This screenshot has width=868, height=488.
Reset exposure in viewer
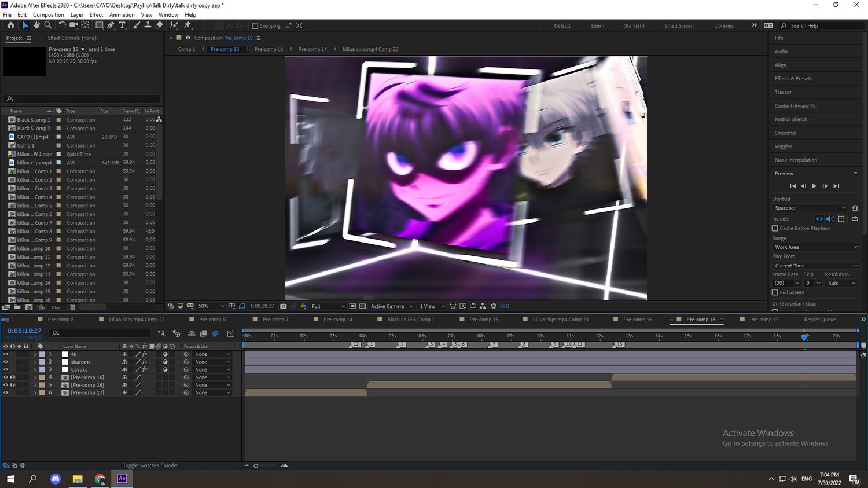coord(494,306)
